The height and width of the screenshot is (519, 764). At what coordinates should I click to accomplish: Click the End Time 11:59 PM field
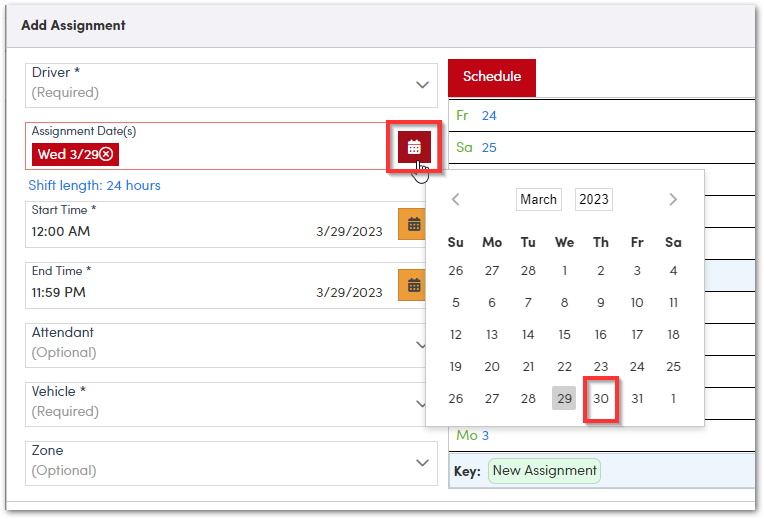pos(150,292)
